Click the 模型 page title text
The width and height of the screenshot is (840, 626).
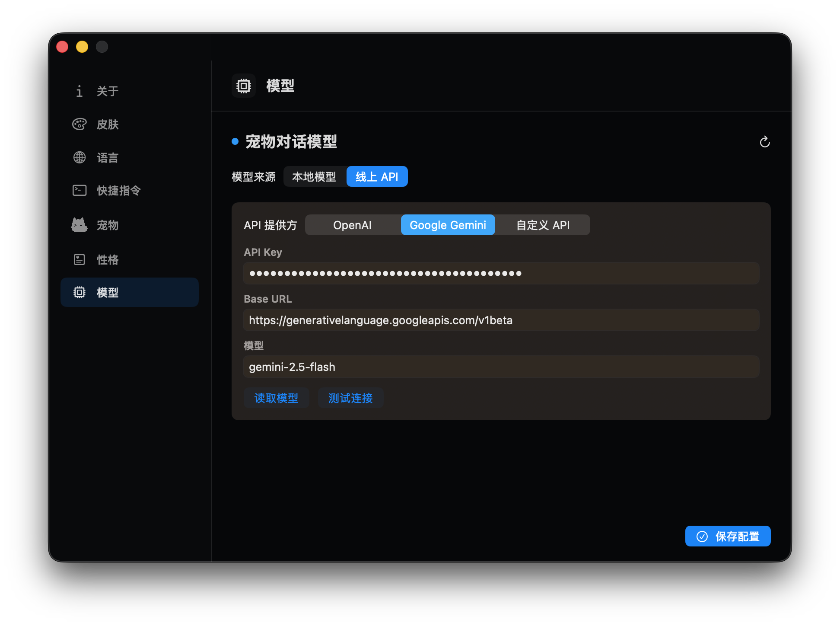pyautogui.click(x=280, y=86)
